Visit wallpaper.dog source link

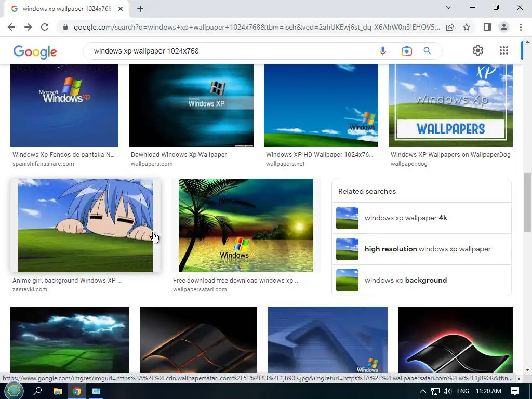(x=409, y=164)
